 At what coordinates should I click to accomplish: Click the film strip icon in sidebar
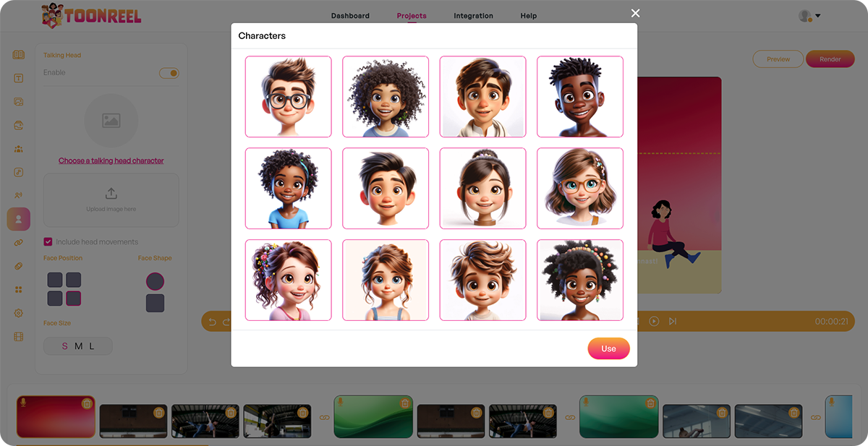[19, 336]
